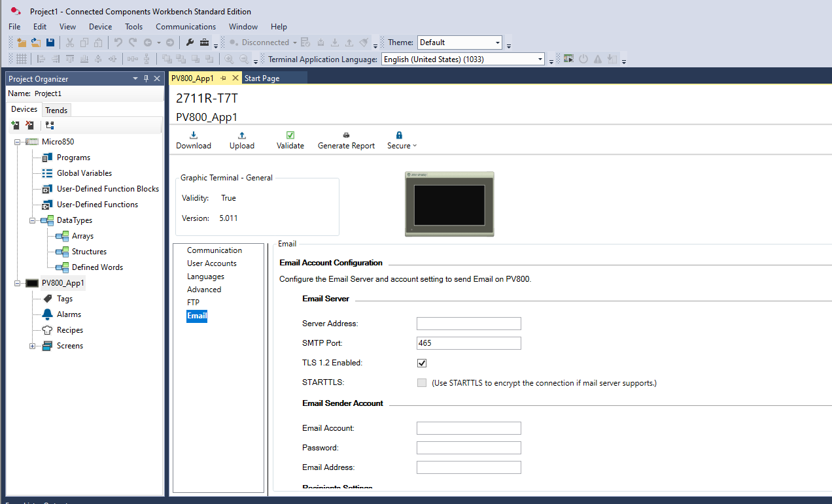Viewport: 832px width, 504px height.
Task: Click the Delete Device icon in Project Organizer
Action: (29, 125)
